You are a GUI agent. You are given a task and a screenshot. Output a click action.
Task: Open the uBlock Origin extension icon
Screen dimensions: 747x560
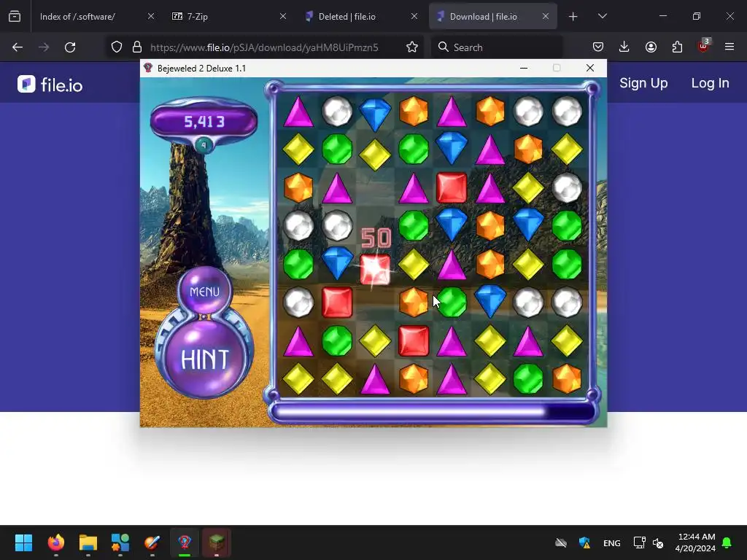click(704, 46)
